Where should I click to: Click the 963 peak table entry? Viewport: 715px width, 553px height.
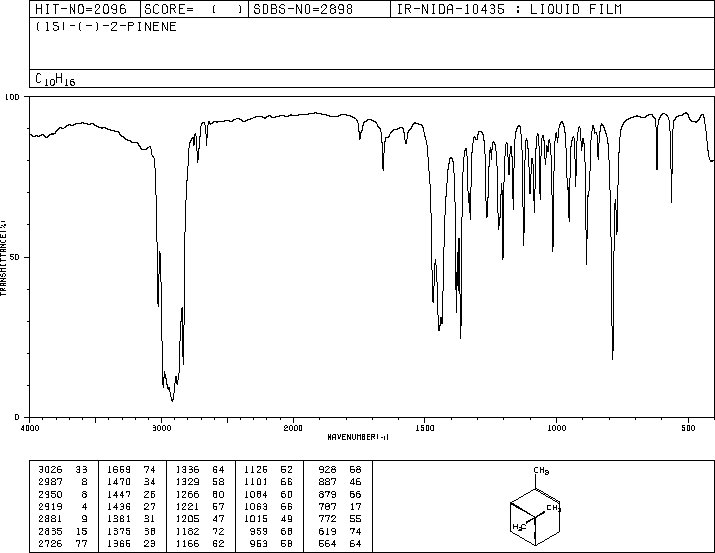pyautogui.click(x=272, y=544)
